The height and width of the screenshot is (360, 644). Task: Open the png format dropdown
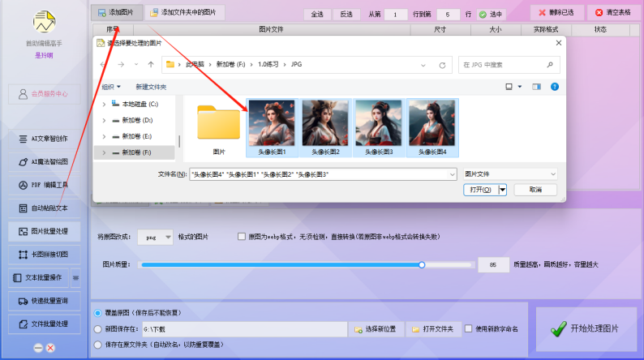155,238
